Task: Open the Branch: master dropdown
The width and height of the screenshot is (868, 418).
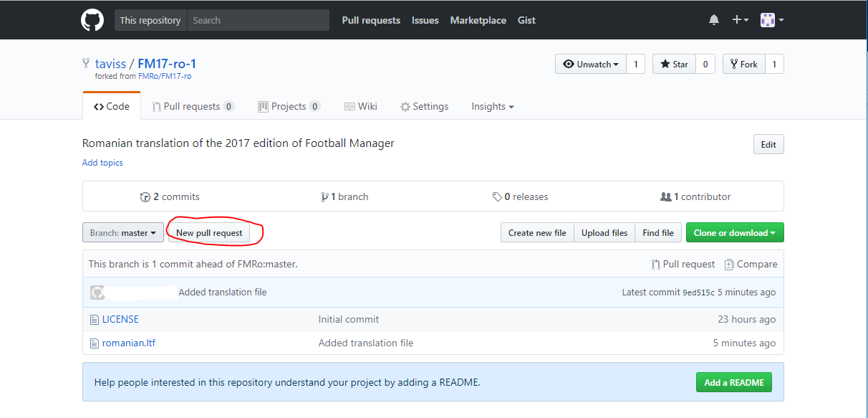Action: click(x=123, y=232)
